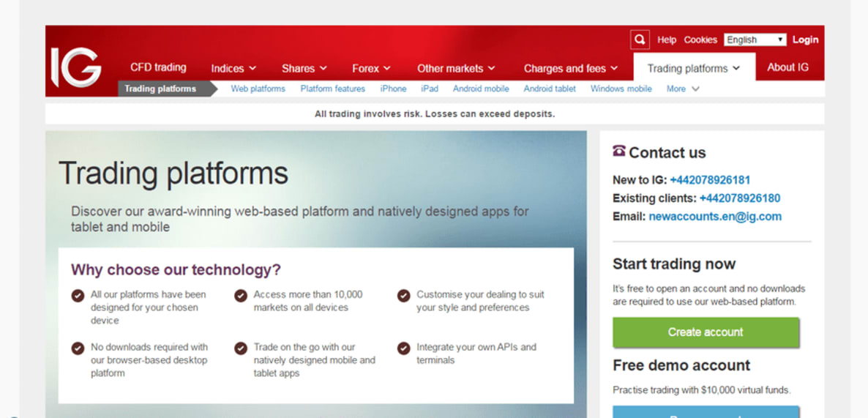Click the blue button under Free demo account

tap(706, 412)
